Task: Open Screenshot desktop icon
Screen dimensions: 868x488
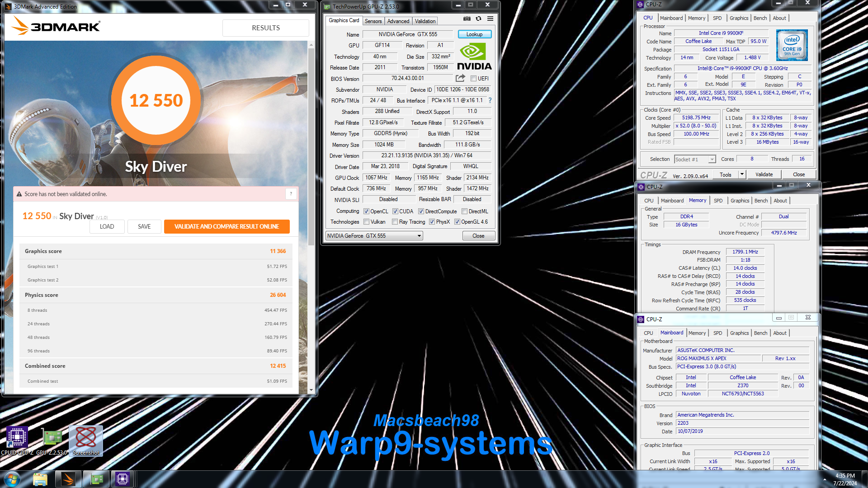Action: [86, 441]
